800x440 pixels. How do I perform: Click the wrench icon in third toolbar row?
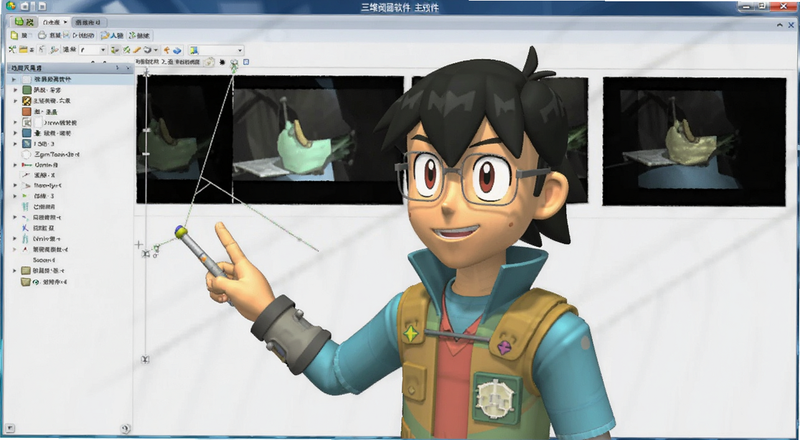(x=54, y=50)
